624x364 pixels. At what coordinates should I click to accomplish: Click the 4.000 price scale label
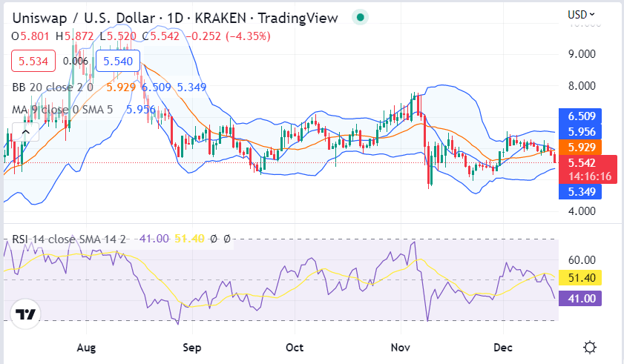click(582, 211)
